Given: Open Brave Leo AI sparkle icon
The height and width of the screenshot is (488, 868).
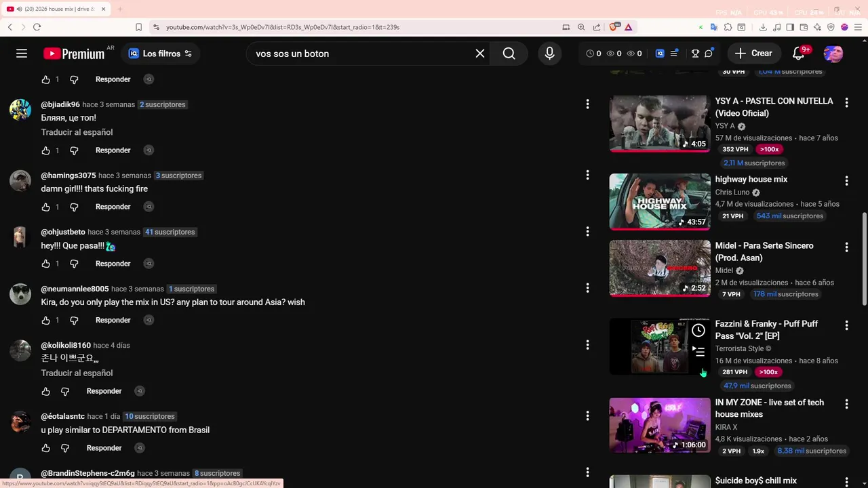Looking at the screenshot, I should tap(817, 27).
